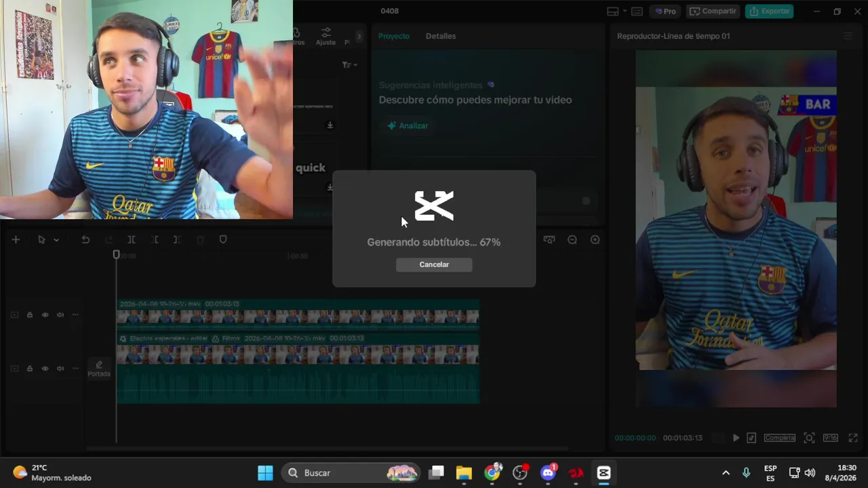Add a marker with shield icon
The height and width of the screenshot is (488, 868).
(x=223, y=239)
